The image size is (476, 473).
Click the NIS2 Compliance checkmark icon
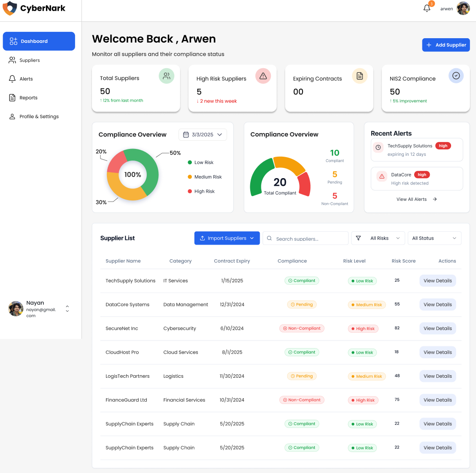(x=456, y=76)
